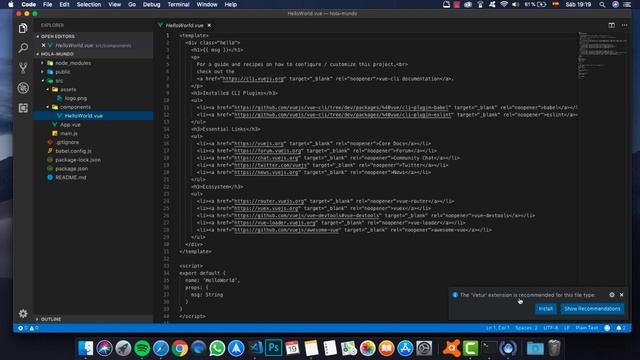Open babel.config.js in the explorer
The width and height of the screenshot is (640, 360).
coord(73,151)
